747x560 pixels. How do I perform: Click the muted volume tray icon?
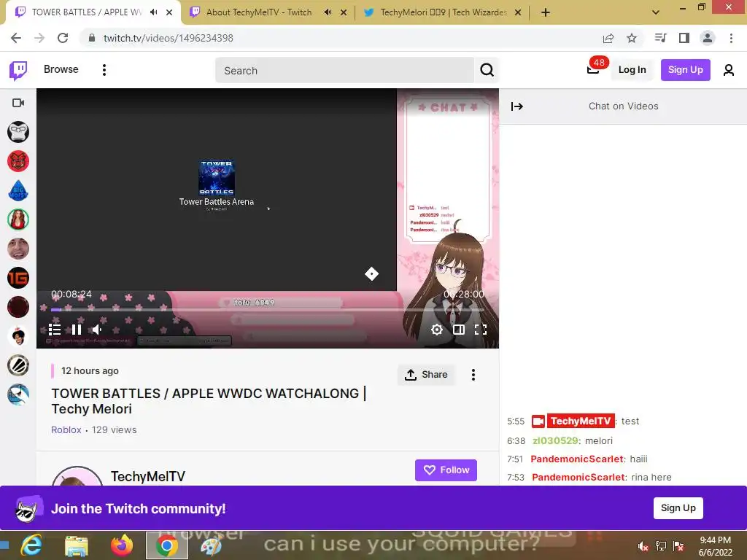point(643,546)
